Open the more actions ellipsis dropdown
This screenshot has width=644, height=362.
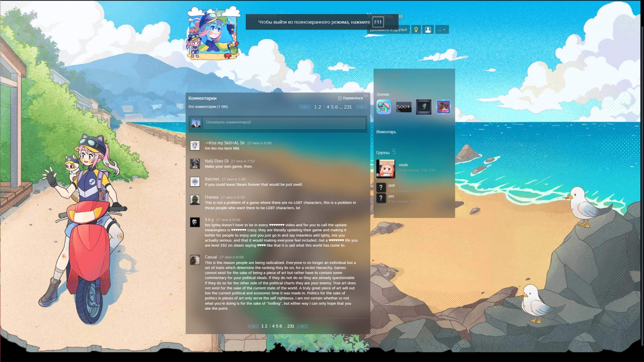[442, 29]
